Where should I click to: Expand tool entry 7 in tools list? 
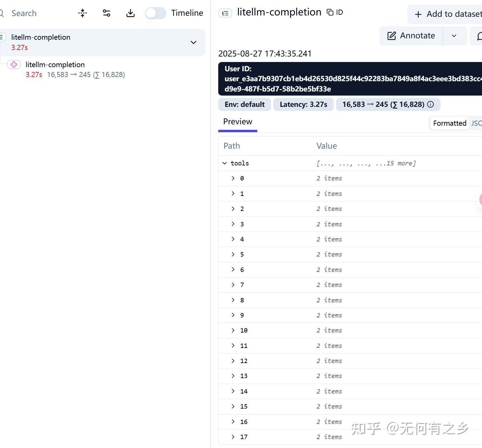(233, 285)
